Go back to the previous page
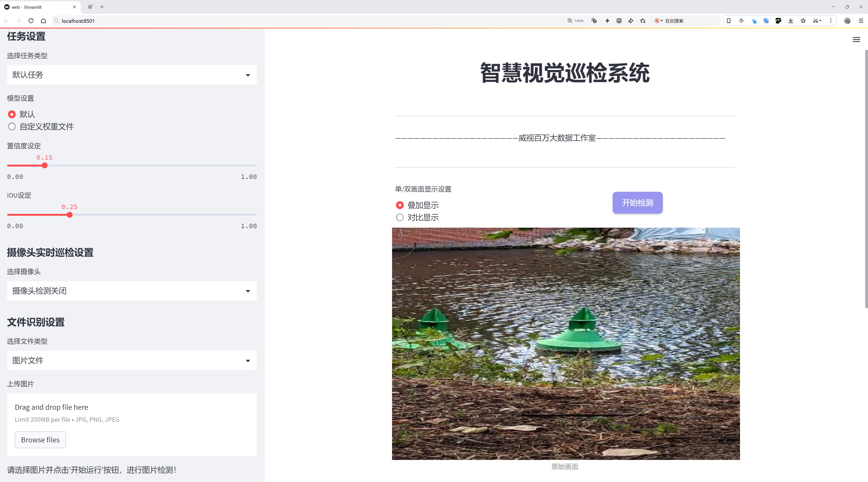This screenshot has height=482, width=868. click(6, 21)
